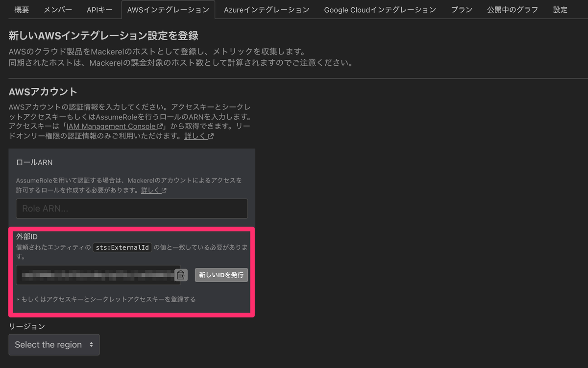The width and height of the screenshot is (588, 368).
Task: Expand もしくはアクセスキーとシークレットアクセスキーを登録する
Action: [x=106, y=299]
